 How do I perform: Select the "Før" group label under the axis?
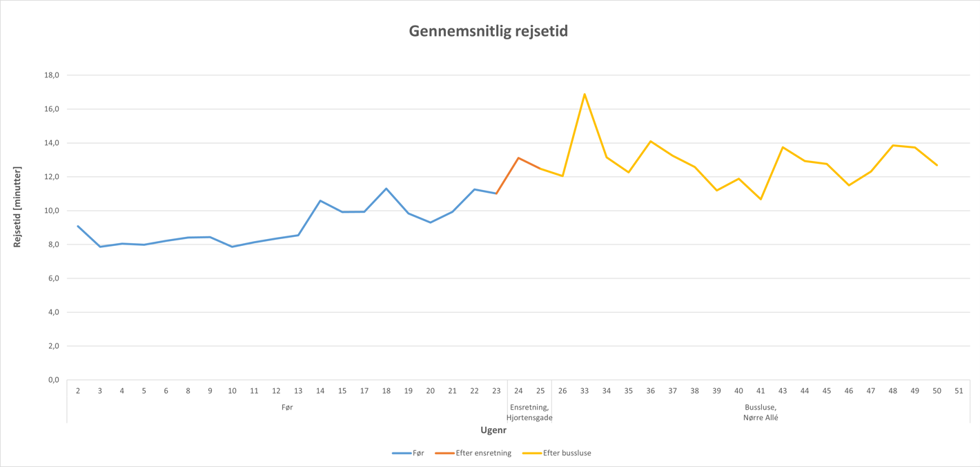pyautogui.click(x=287, y=408)
